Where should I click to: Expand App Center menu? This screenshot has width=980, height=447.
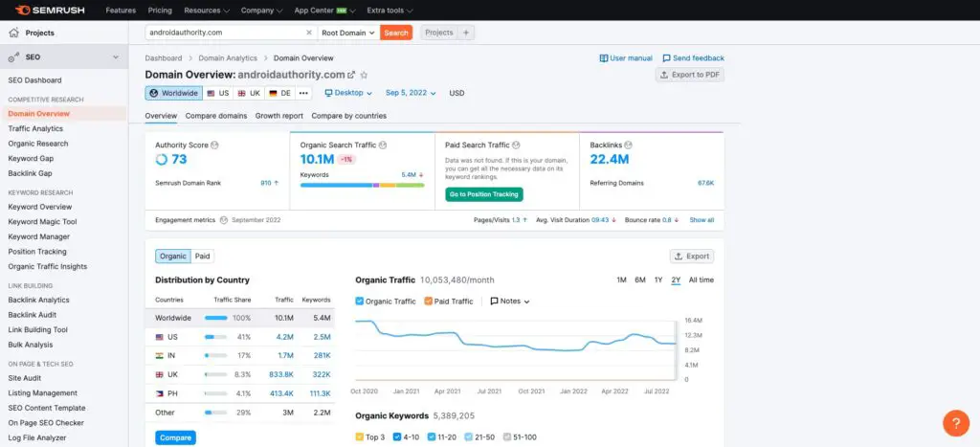325,11
